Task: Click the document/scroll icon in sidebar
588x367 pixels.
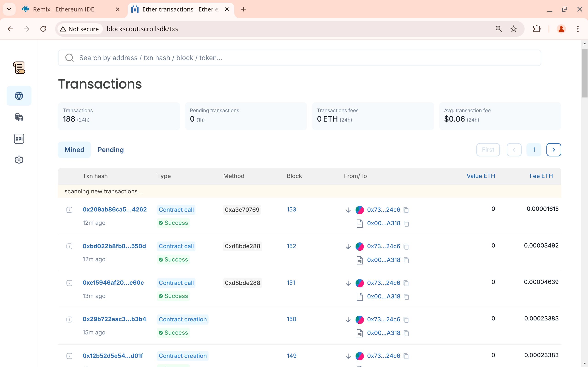Action: point(19,68)
